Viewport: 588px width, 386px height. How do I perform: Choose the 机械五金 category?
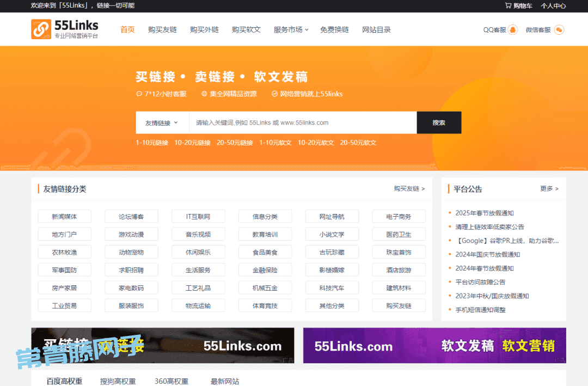click(265, 288)
